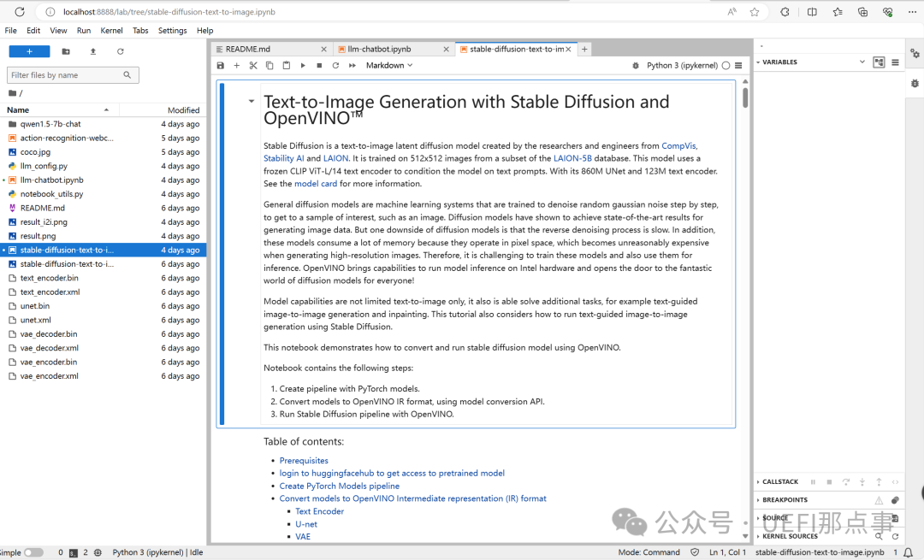
Task: Switch Variables panel to tree view
Action: click(879, 62)
